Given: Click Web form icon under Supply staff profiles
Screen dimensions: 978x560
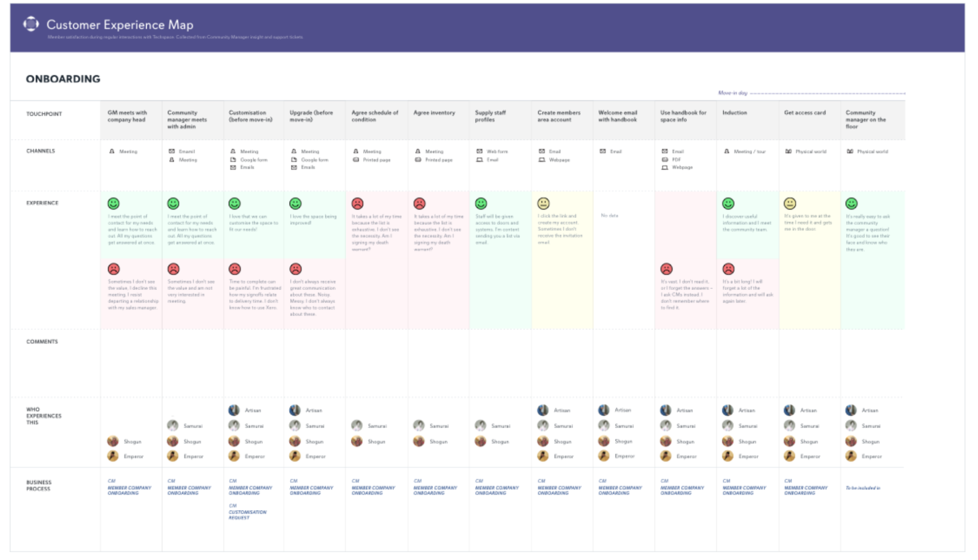Looking at the screenshot, I should pos(479,151).
